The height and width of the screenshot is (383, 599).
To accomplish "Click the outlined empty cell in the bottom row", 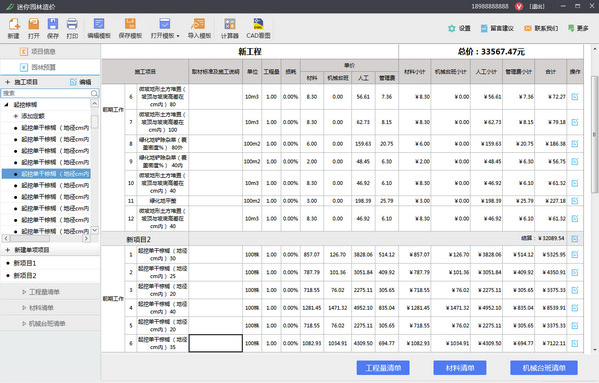I will (216, 343).
